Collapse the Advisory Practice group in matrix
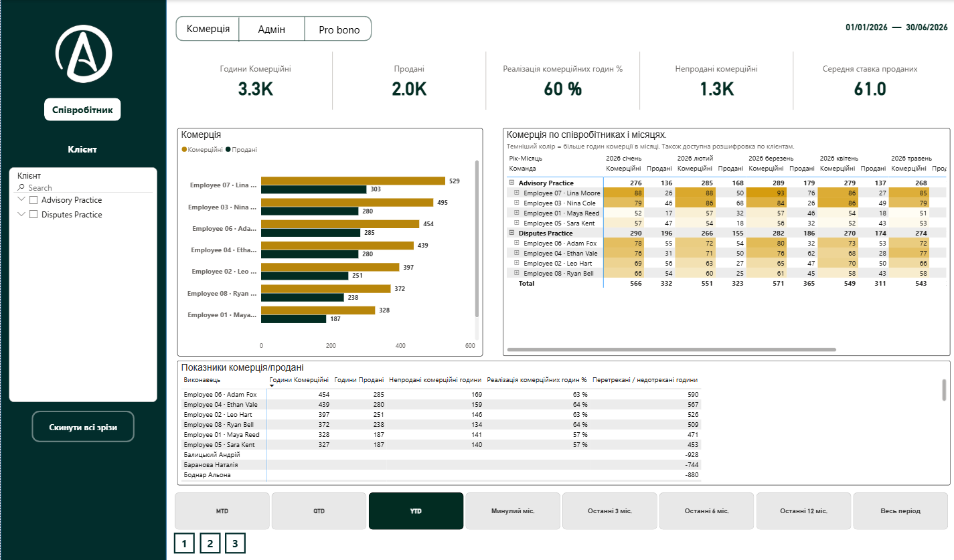This screenshot has width=954, height=560. [x=511, y=183]
